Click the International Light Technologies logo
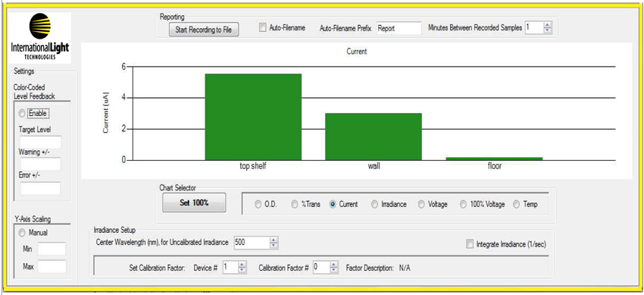Image resolution: width=644 pixels, height=295 pixels. 40,37
